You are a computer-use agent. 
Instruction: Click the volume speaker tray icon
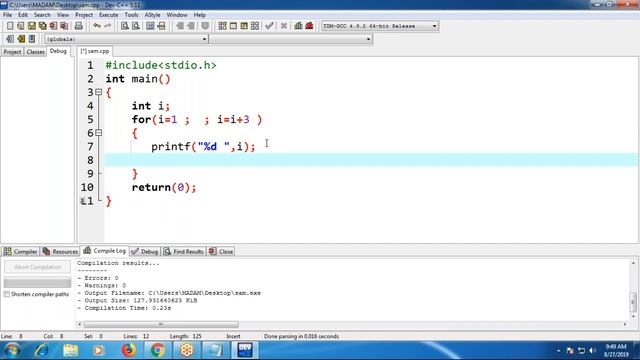point(593,351)
